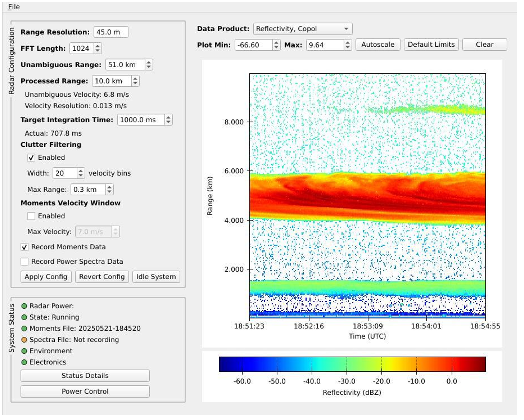Open the File menu

click(x=14, y=7)
